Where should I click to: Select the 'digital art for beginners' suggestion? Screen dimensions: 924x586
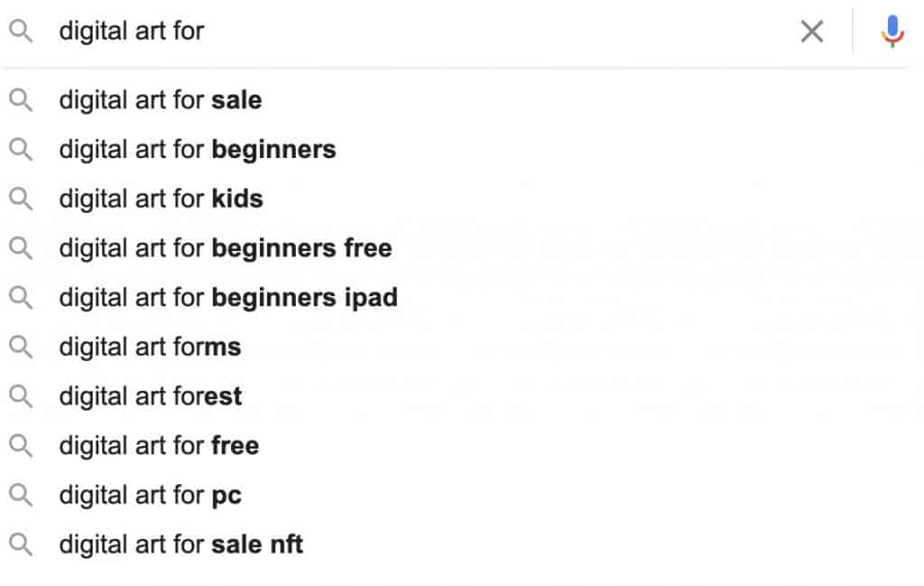(197, 150)
